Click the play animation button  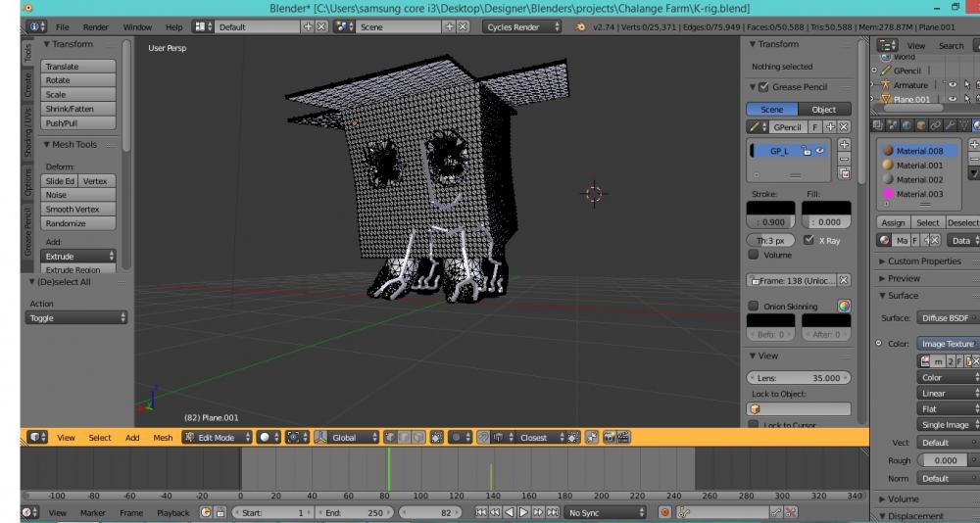(523, 512)
